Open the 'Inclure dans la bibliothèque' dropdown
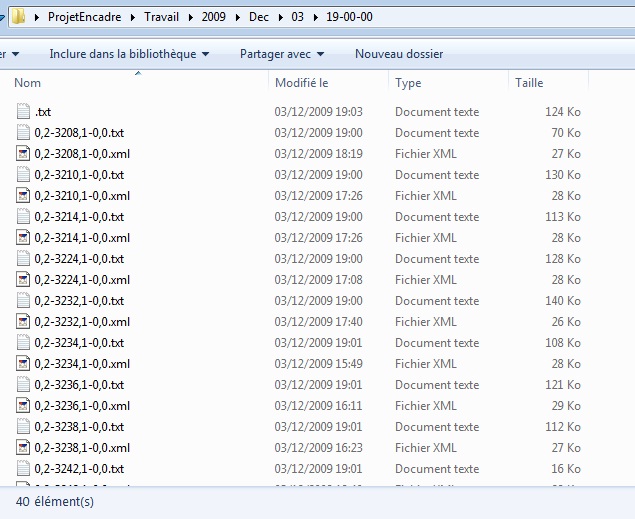This screenshot has width=635, height=519. tap(129, 54)
